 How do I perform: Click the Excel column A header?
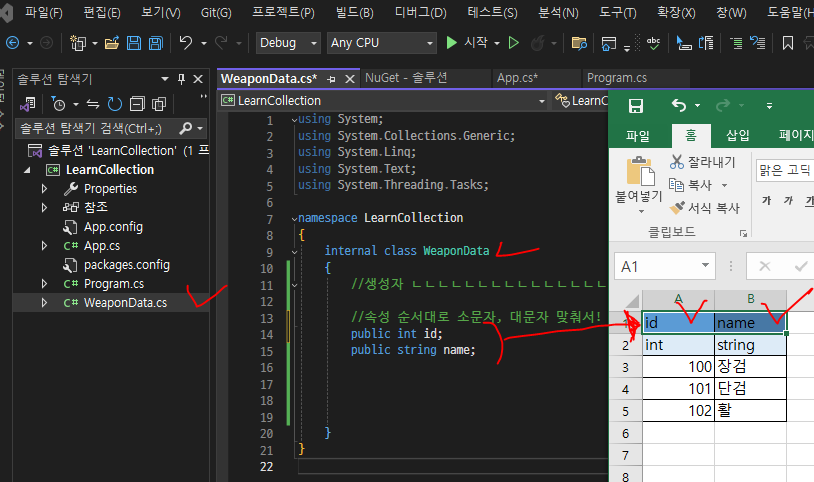[x=678, y=299]
